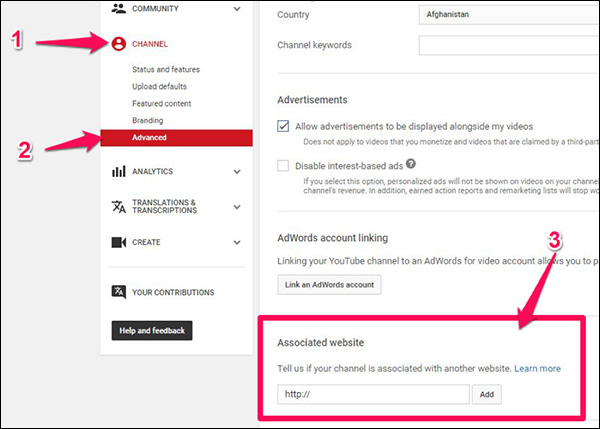
Task: Click the red Channel account icon
Action: coord(119,44)
